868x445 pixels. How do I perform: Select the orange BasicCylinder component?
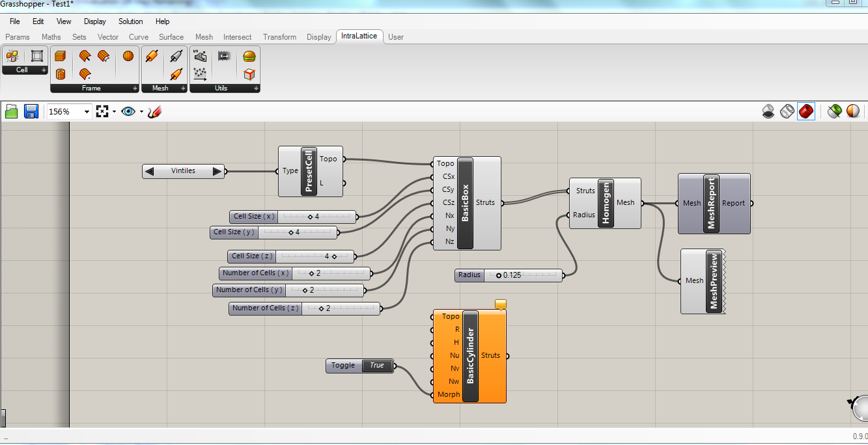click(470, 357)
